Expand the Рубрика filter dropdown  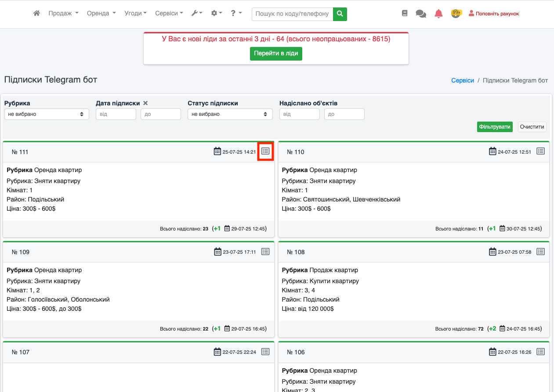[x=47, y=114]
